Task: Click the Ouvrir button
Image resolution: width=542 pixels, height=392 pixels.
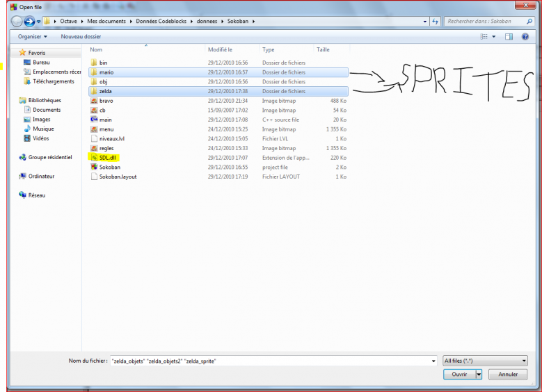Action: pyautogui.click(x=459, y=375)
